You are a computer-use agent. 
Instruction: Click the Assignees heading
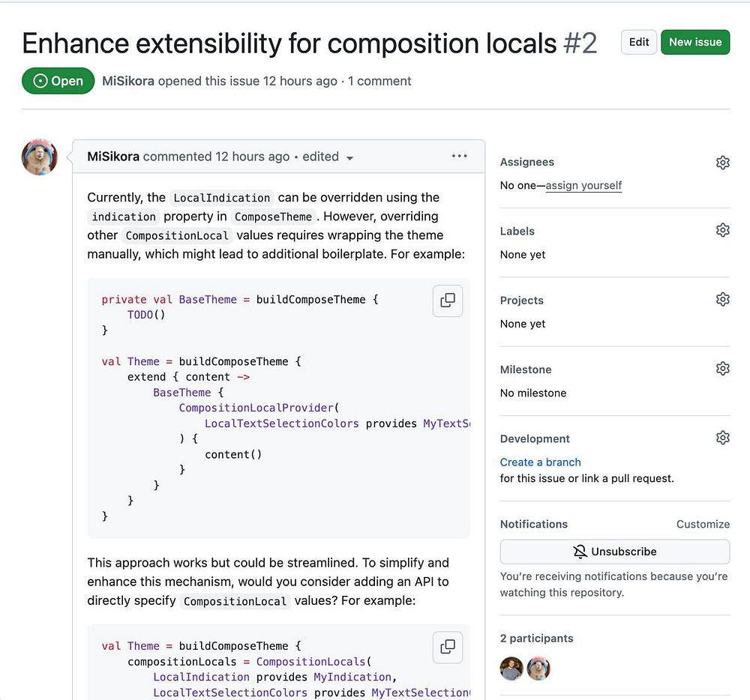click(527, 162)
